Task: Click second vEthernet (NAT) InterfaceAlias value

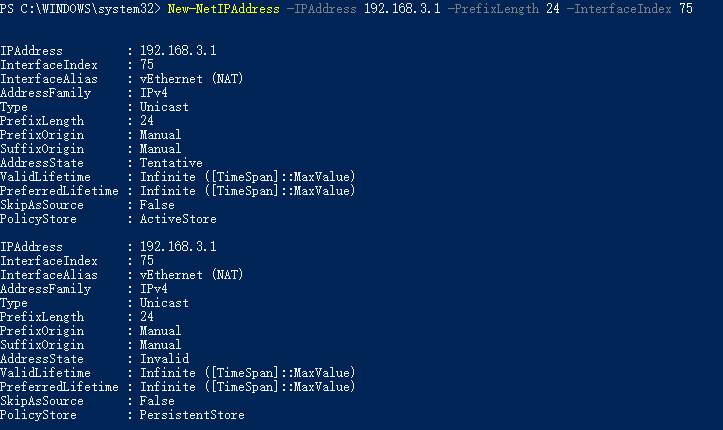Action: pos(191,275)
